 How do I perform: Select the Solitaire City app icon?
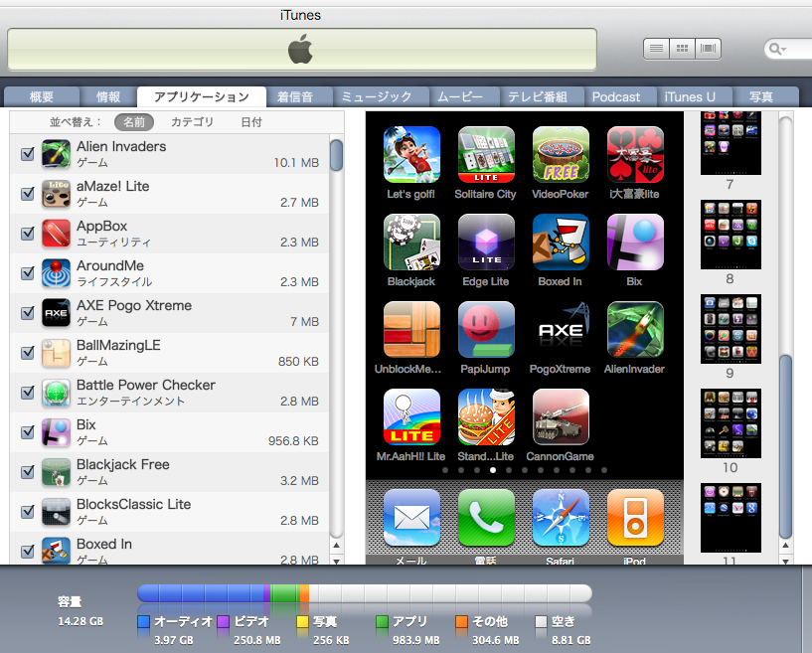click(x=486, y=154)
